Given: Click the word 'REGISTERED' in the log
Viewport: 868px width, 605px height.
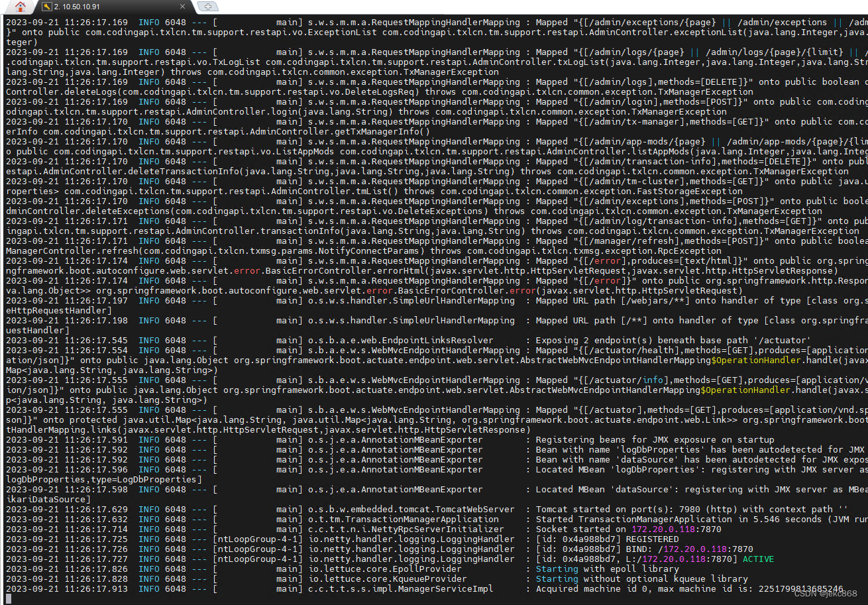Looking at the screenshot, I should click(x=653, y=539).
